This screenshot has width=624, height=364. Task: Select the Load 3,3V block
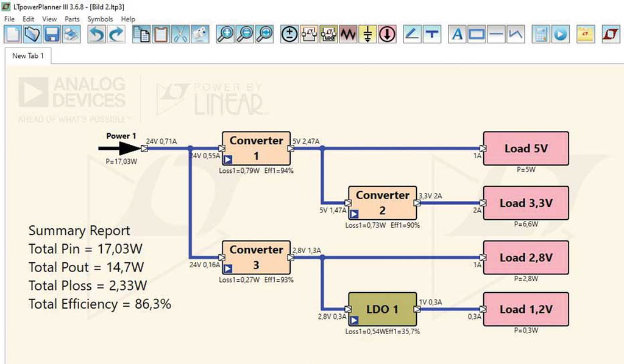[525, 203]
